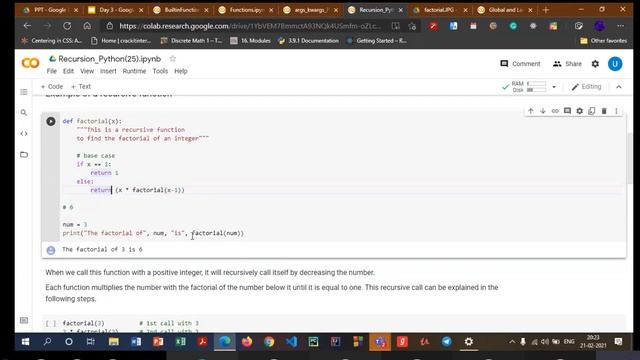Viewport: 640px width, 360px height.
Task: Open the Help menu
Action: [x=181, y=71]
